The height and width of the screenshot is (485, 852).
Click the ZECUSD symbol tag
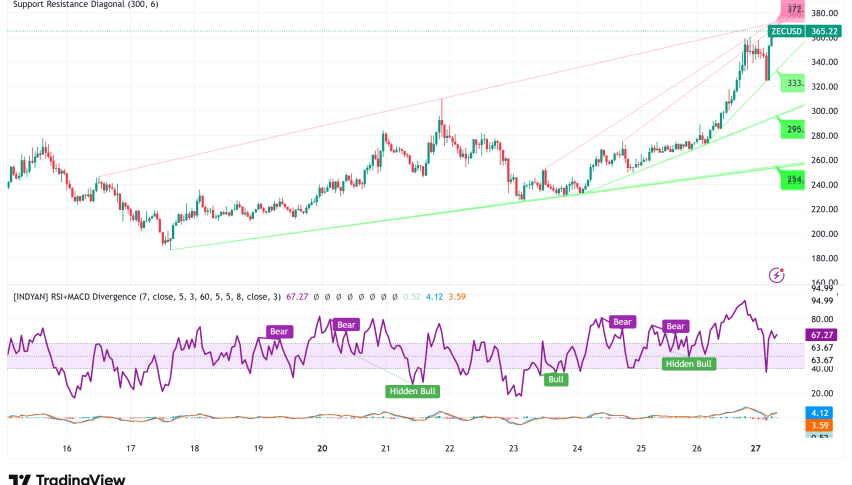(x=786, y=32)
